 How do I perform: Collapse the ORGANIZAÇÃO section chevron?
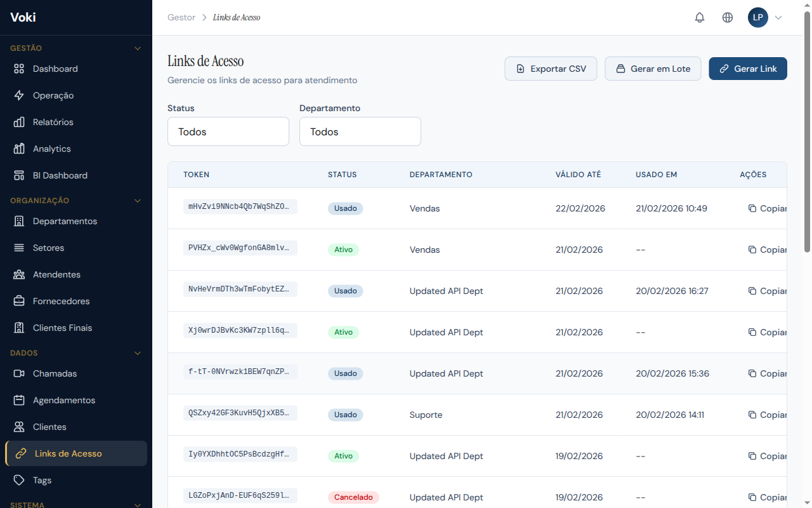(138, 200)
